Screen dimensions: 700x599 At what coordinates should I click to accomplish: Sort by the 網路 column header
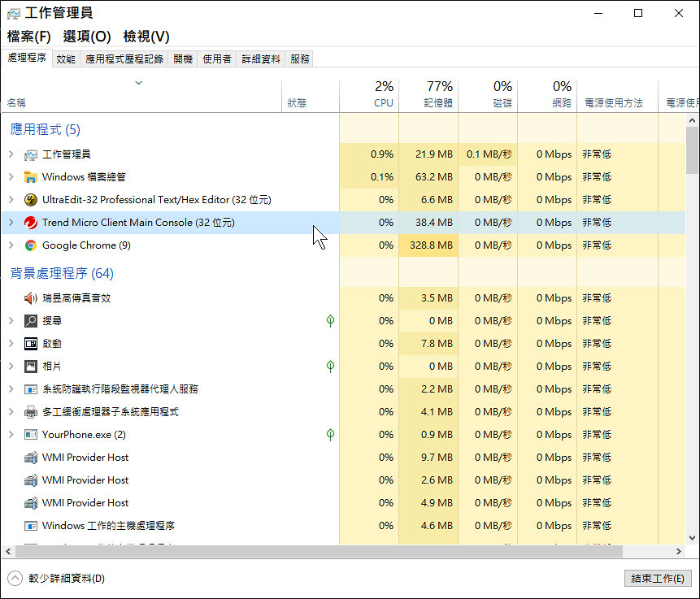point(547,96)
